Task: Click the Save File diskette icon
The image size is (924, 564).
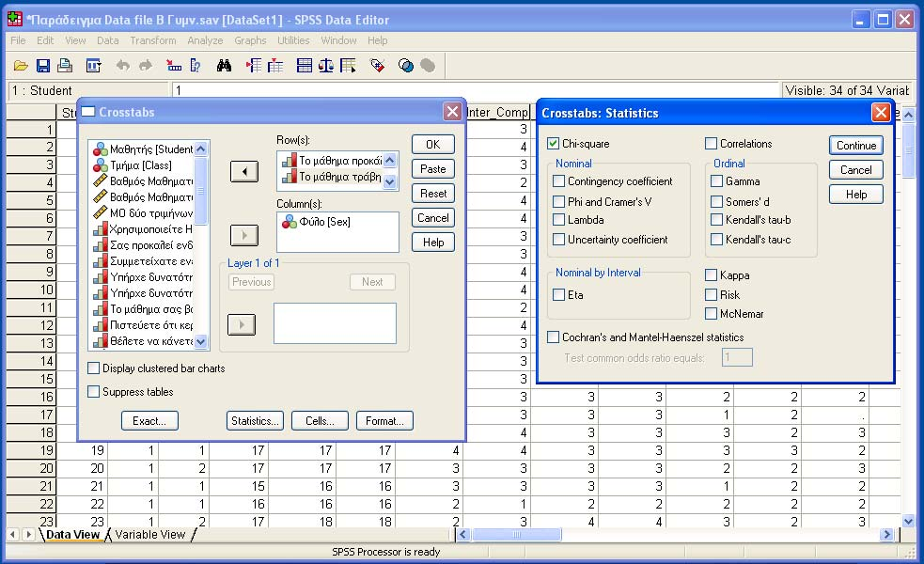Action: tap(43, 66)
